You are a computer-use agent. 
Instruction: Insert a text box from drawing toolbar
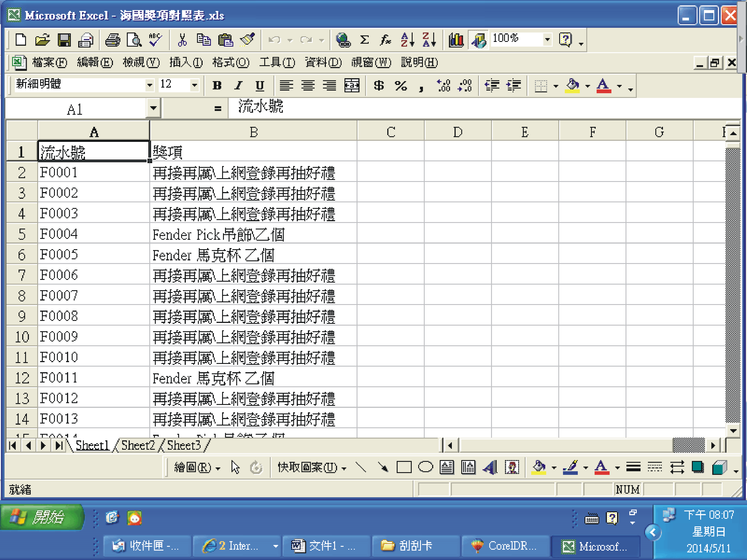(x=447, y=467)
